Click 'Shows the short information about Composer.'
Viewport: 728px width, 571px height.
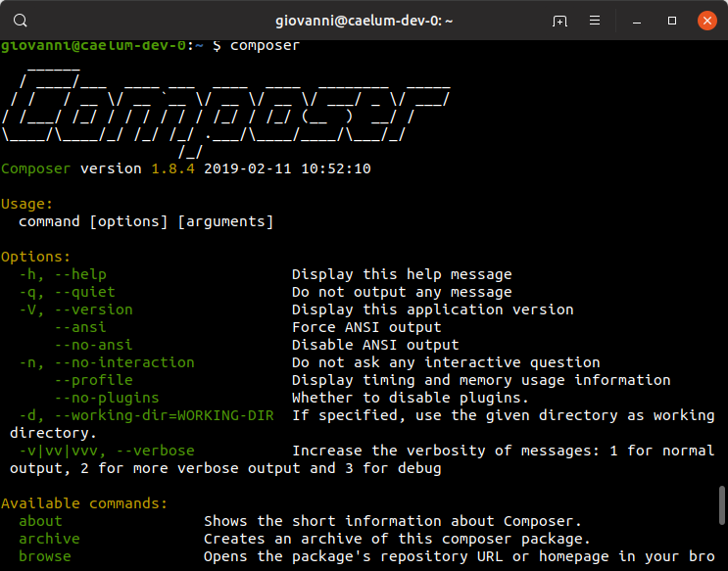coord(393,521)
